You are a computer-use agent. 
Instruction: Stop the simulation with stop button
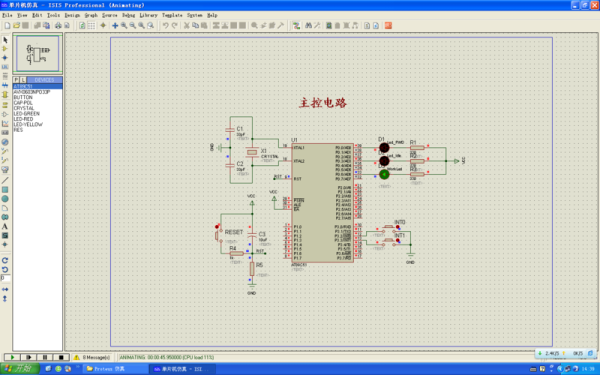click(x=61, y=357)
